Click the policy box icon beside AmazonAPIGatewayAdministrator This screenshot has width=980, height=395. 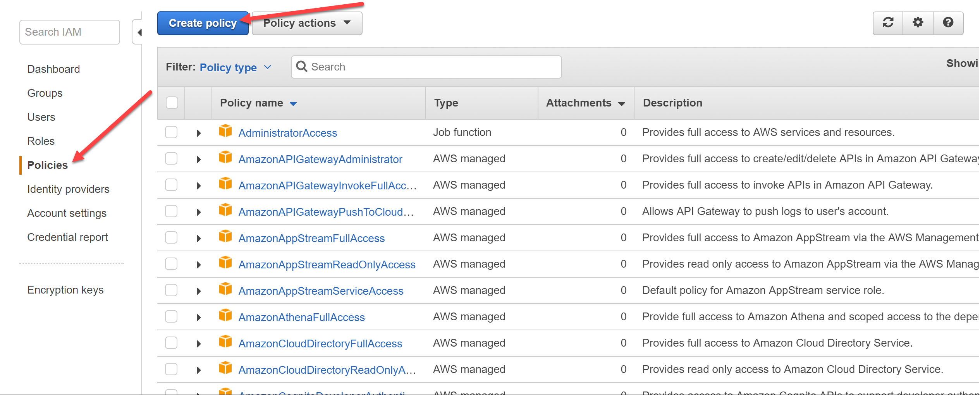(x=225, y=158)
